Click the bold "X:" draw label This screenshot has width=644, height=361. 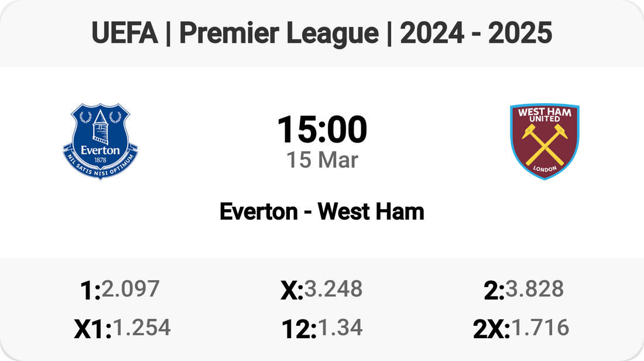pos(292,291)
